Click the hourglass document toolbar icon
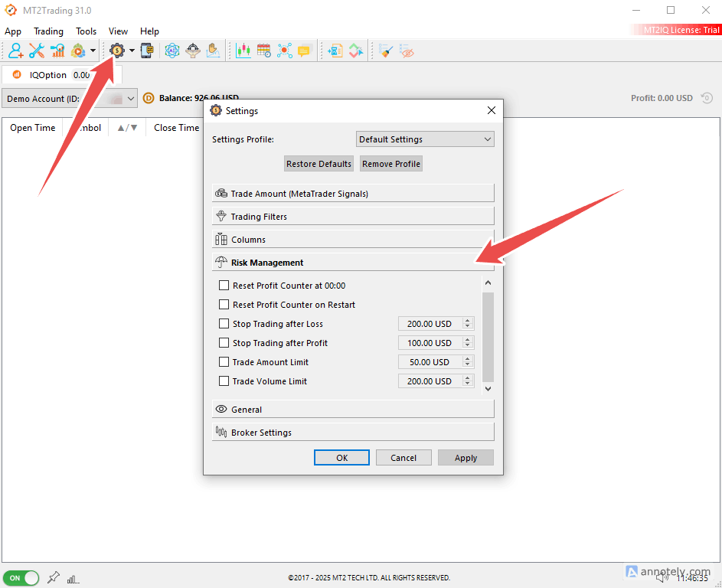The image size is (722, 588). (x=335, y=51)
